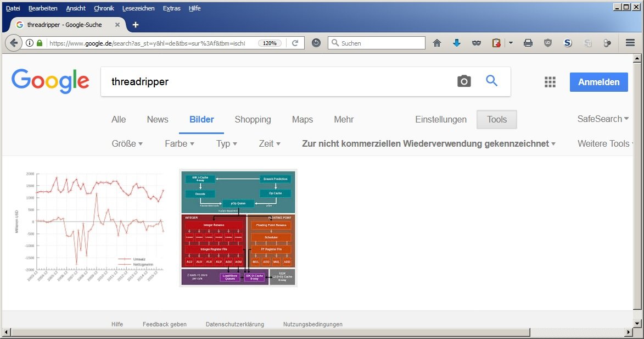Screen dimensions: 644x339
Task: Open the CPU block diagram thumbnail
Action: pyautogui.click(x=238, y=227)
